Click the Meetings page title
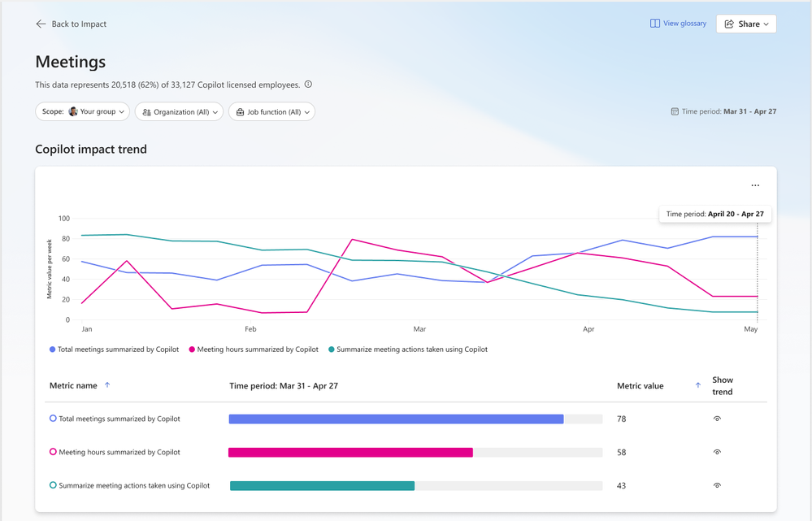Screen dimensions: 812x521 71,62
